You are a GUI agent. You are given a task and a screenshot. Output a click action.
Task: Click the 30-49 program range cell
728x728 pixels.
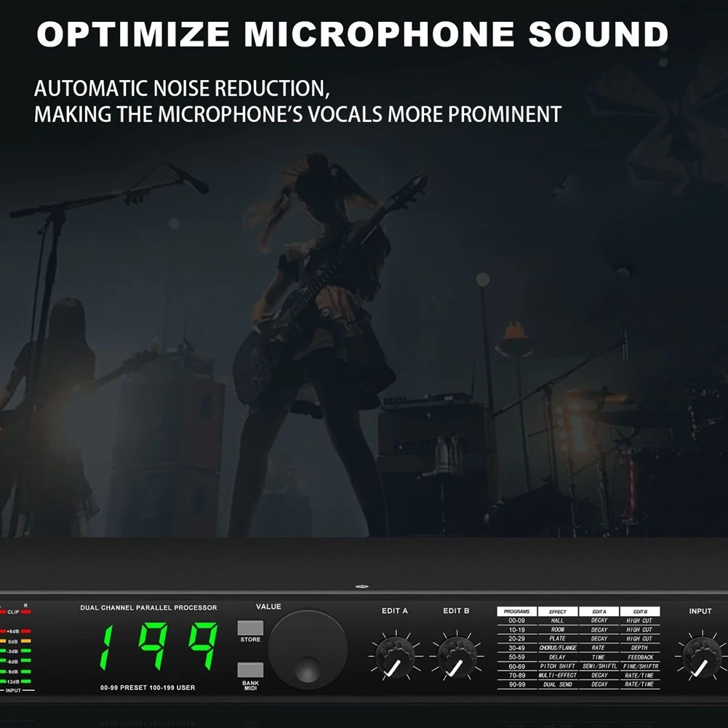pos(517,648)
